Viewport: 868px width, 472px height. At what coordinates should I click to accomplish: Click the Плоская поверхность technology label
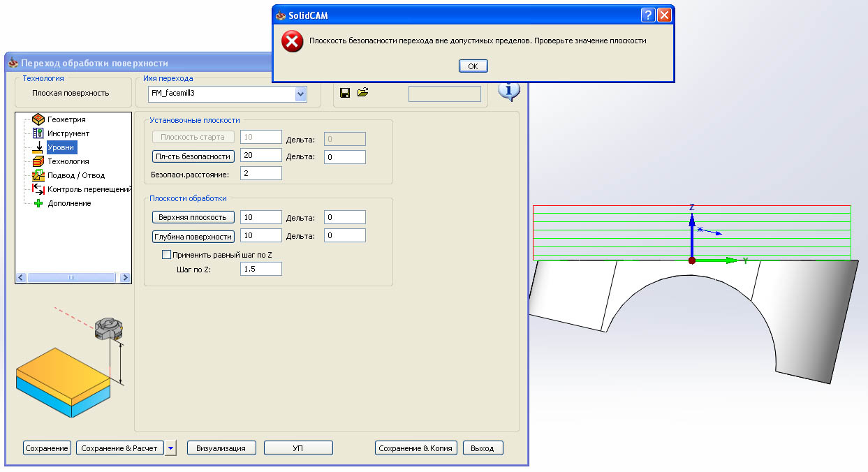point(71,93)
